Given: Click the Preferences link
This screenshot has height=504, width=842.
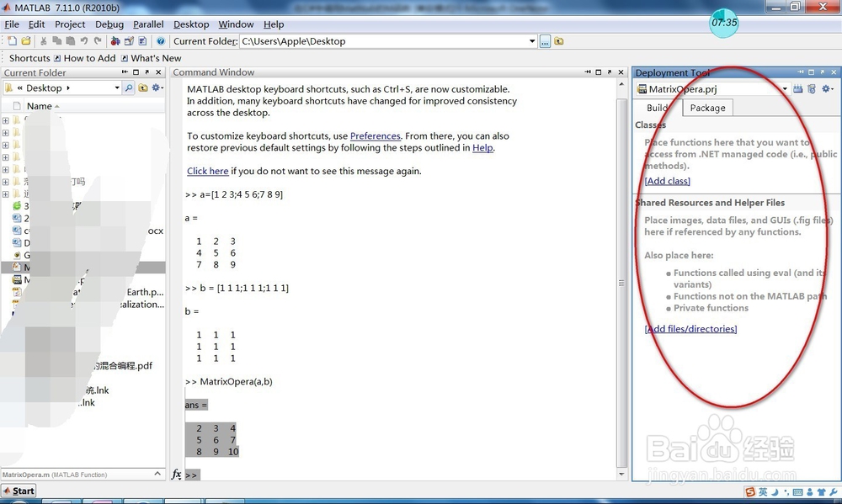Looking at the screenshot, I should [x=375, y=135].
